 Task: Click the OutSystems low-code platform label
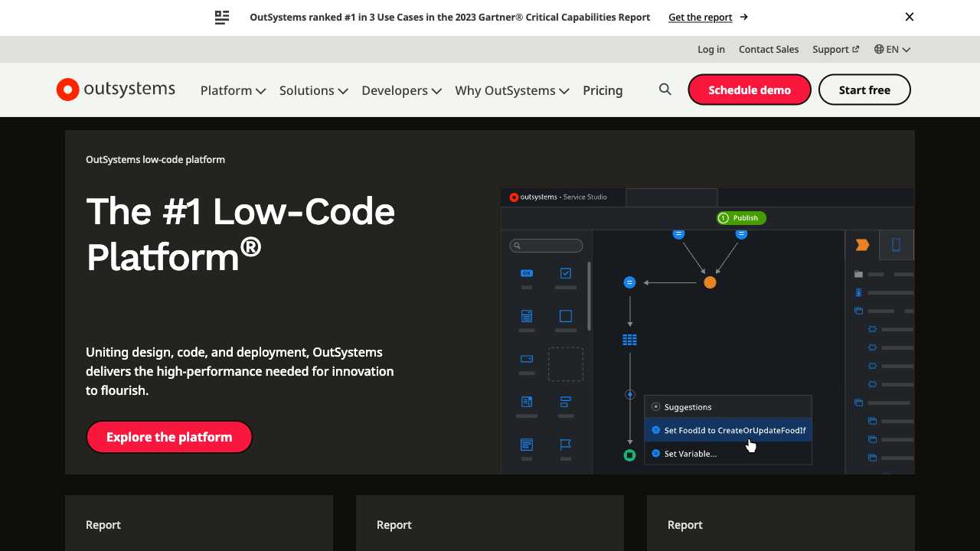point(155,159)
